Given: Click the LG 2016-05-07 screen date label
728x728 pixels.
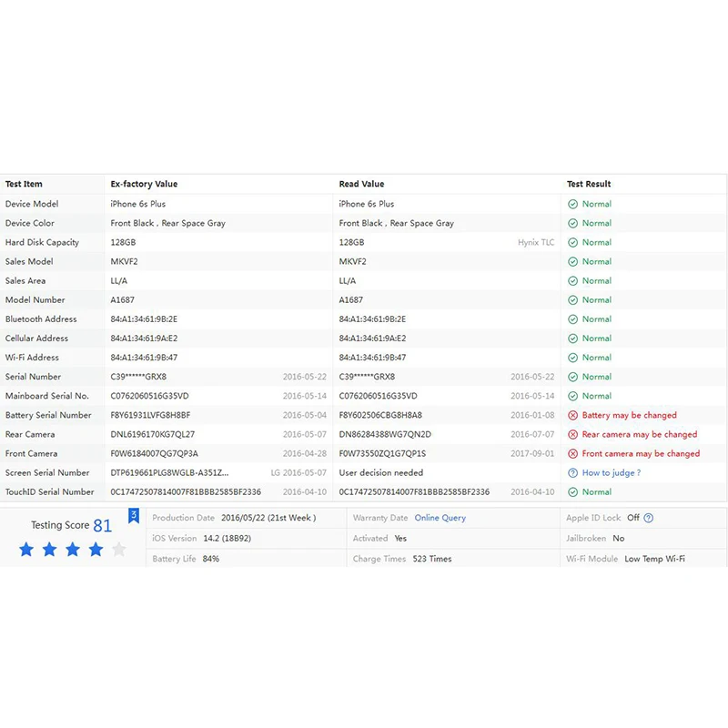Looking at the screenshot, I should 298,472.
